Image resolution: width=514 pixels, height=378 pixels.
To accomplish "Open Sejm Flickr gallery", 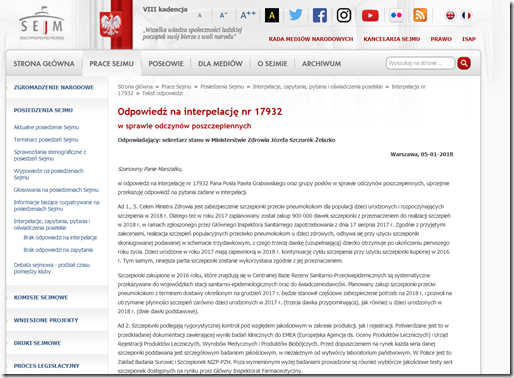I will tap(396, 15).
